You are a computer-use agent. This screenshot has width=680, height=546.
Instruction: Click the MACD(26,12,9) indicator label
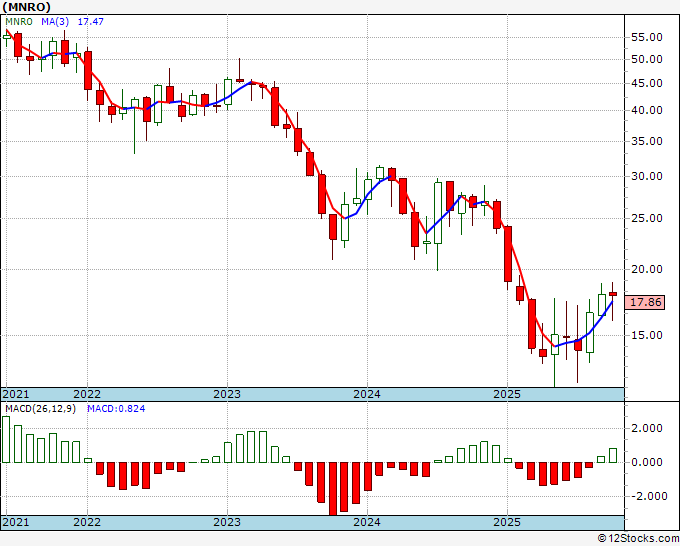pos(40,409)
